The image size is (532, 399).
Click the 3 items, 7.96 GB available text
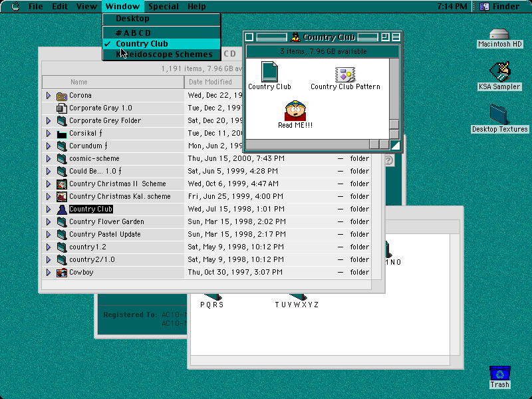tap(323, 52)
